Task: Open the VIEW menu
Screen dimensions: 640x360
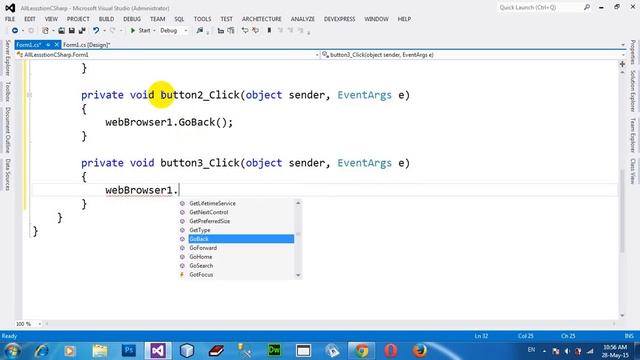Action: (x=51, y=19)
